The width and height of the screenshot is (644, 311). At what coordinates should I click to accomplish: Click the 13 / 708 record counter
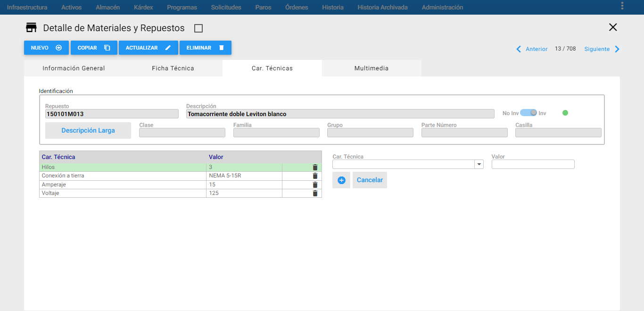point(565,49)
